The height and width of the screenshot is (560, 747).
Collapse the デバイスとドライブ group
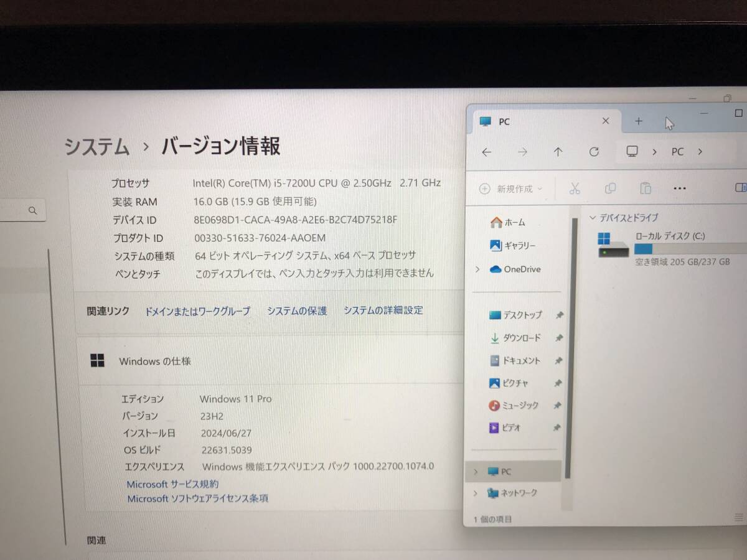pos(593,218)
